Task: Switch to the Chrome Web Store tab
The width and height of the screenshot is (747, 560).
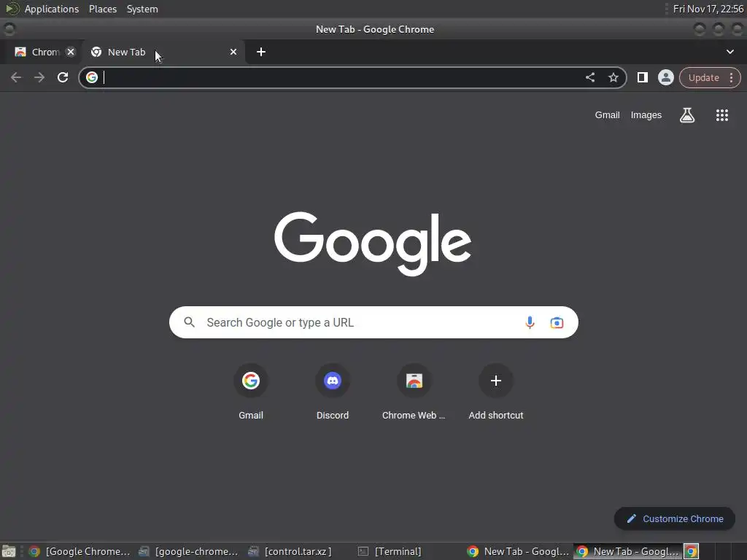Action: click(38, 52)
